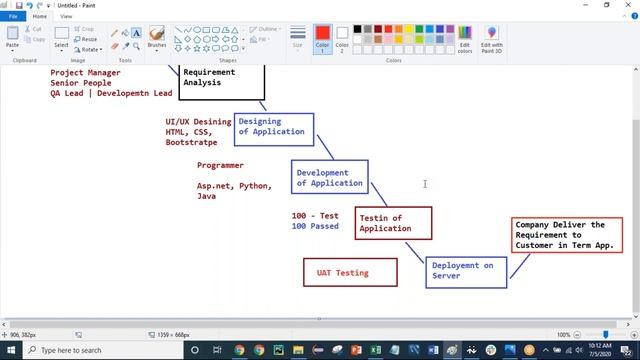Open the Paste dropdown arrow
Screen dimensions: 640x360
point(12,50)
